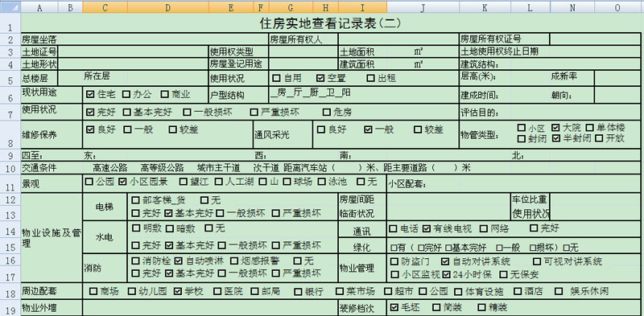Select the title cell 住房实地查看记录表(二)

tap(330, 23)
